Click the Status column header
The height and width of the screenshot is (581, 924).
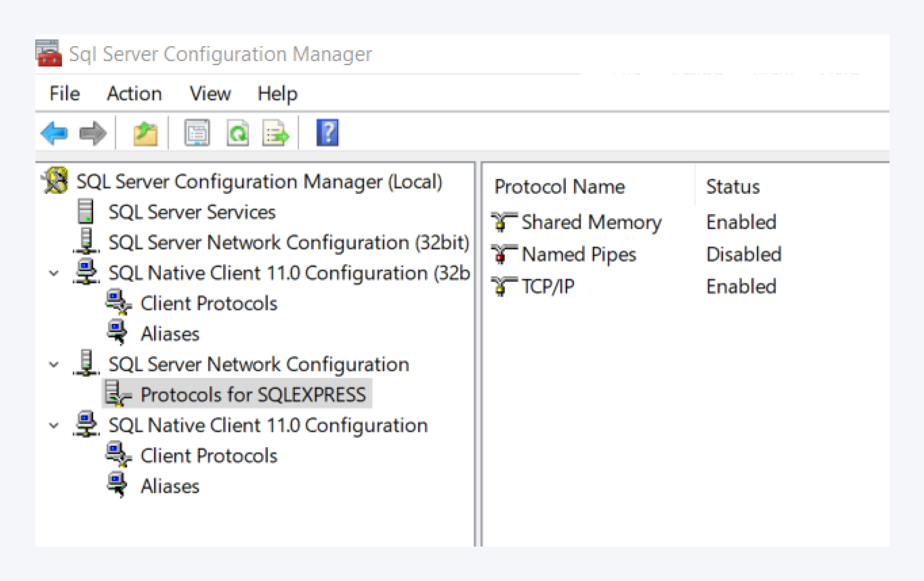point(733,187)
